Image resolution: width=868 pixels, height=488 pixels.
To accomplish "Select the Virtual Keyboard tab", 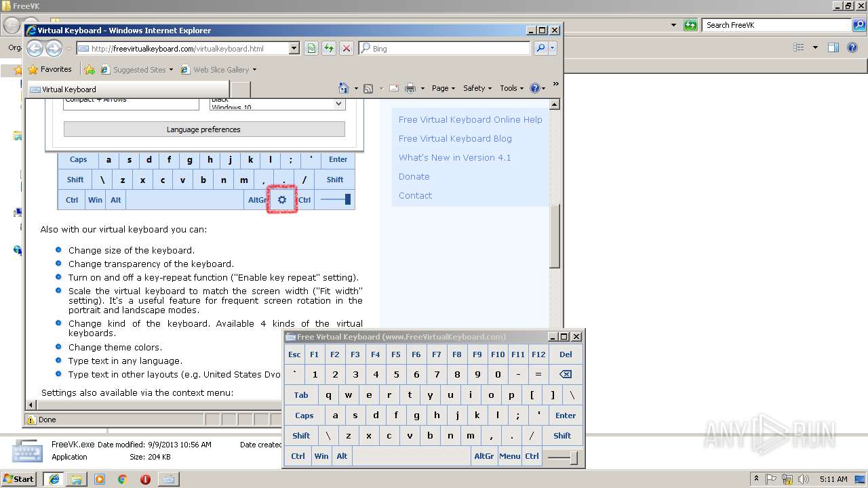I will [x=128, y=89].
